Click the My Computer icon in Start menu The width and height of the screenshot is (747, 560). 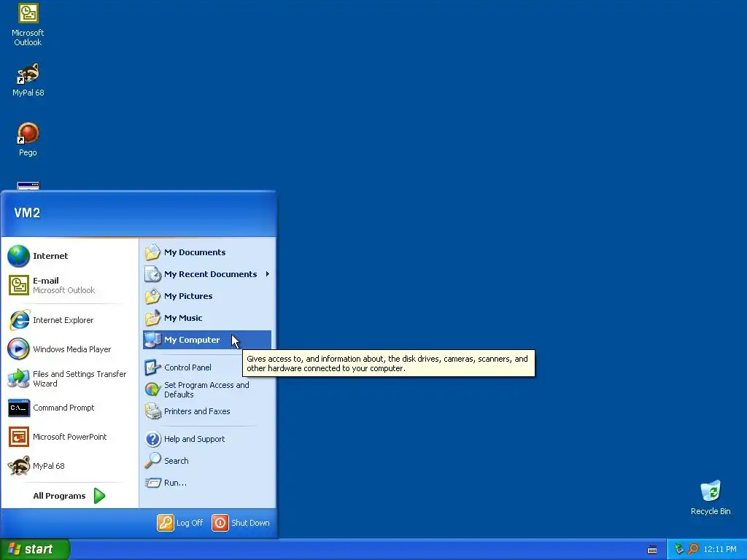pos(152,340)
